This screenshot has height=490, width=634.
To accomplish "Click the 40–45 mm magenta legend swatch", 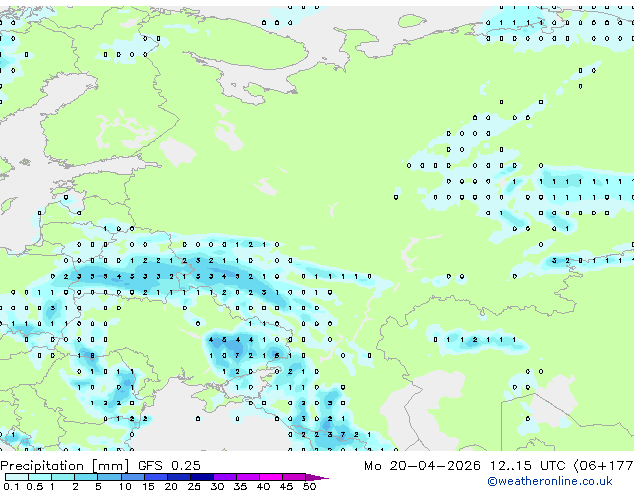I will click(271, 477).
